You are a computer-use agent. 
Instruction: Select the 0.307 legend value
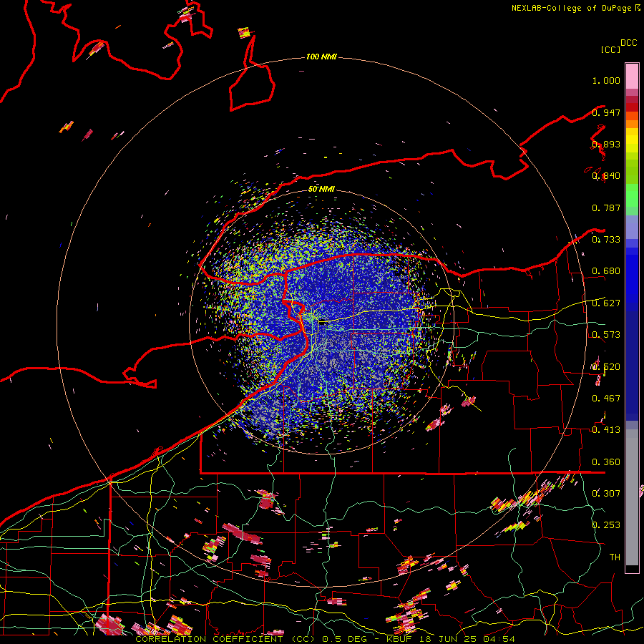[x=606, y=493]
